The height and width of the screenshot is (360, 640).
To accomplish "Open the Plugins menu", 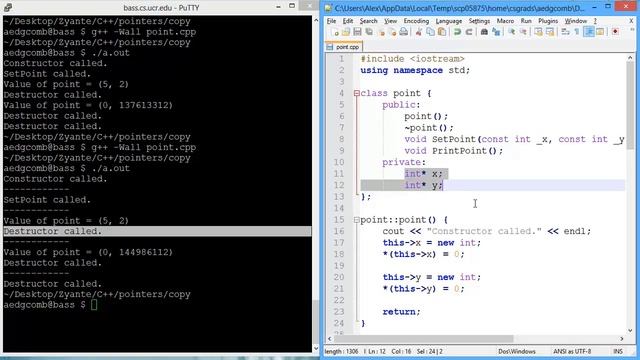I will (548, 21).
